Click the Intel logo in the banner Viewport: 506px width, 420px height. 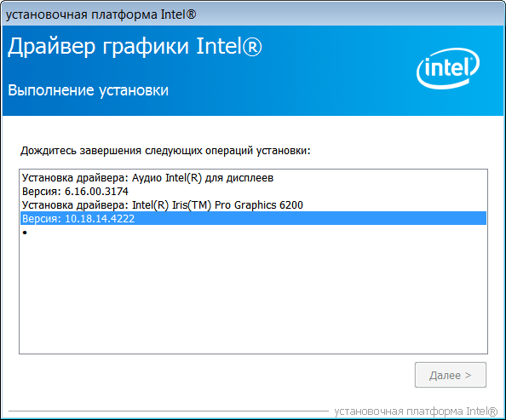[448, 68]
